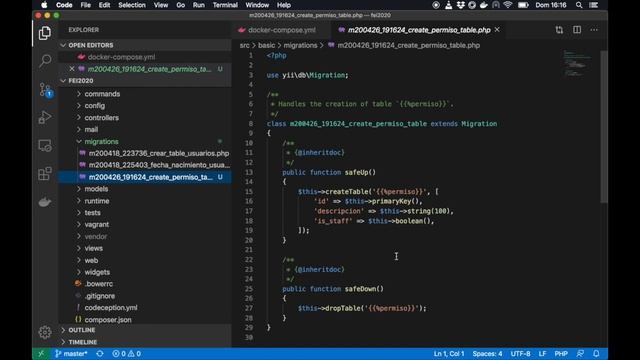Click the master branch in status bar
640x360 pixels.
pyautogui.click(x=71, y=354)
